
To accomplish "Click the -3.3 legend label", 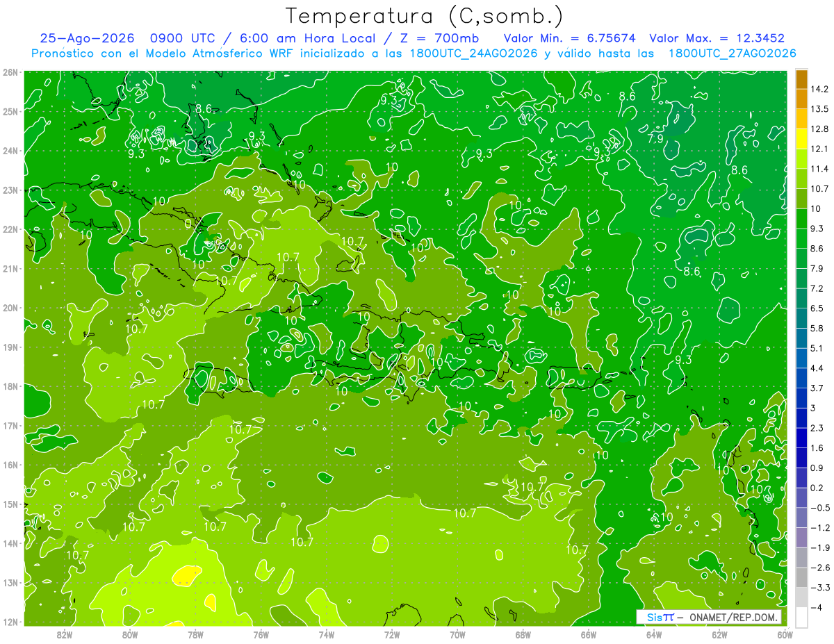I will point(820,588).
